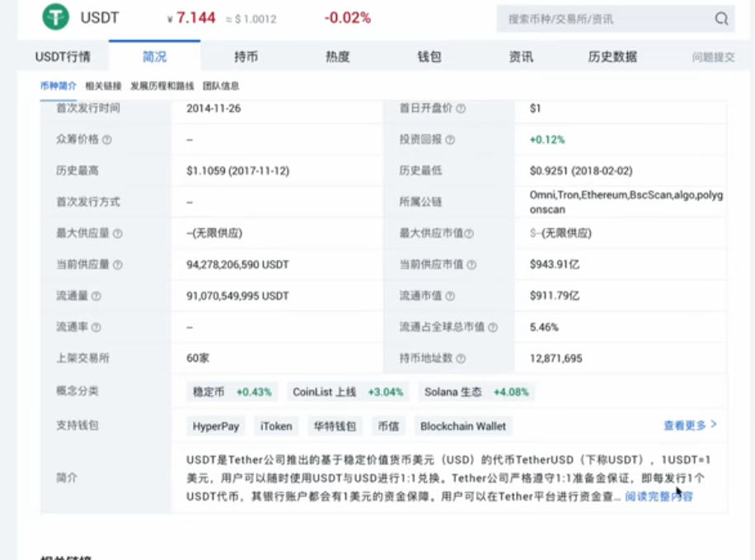Screen dimensions: 755x560
Task: Open the 热度 tab
Action: click(x=338, y=57)
